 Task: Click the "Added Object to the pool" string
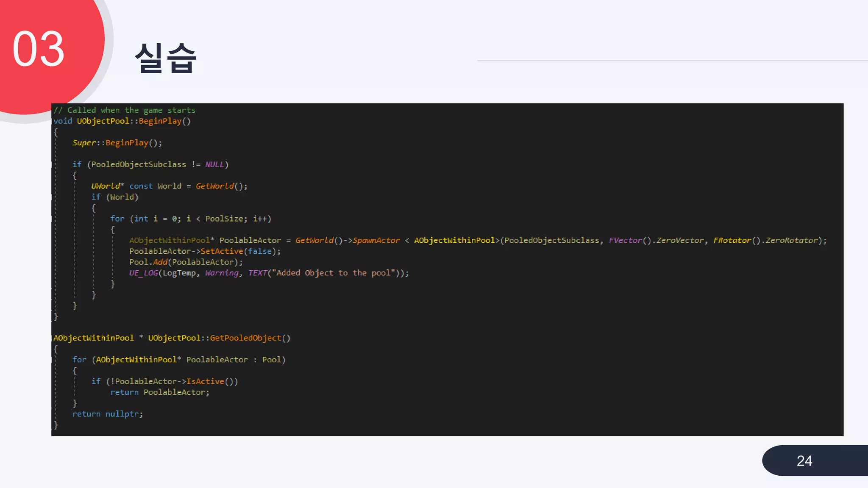(x=333, y=273)
